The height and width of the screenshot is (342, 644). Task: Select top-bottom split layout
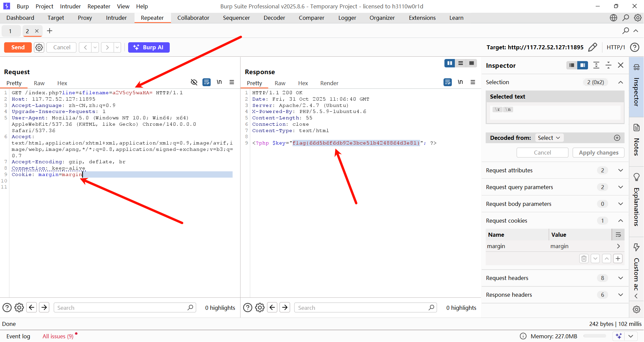(x=461, y=63)
